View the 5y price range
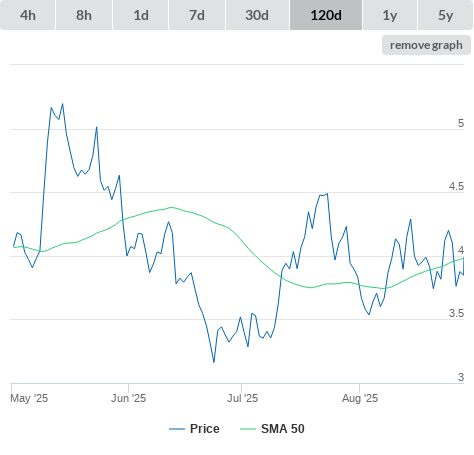474x455 pixels. pos(446,15)
